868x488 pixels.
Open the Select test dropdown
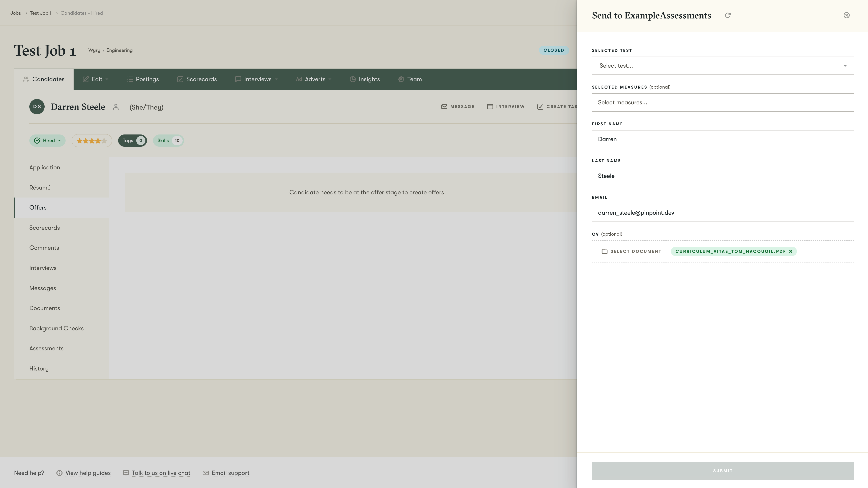click(722, 66)
